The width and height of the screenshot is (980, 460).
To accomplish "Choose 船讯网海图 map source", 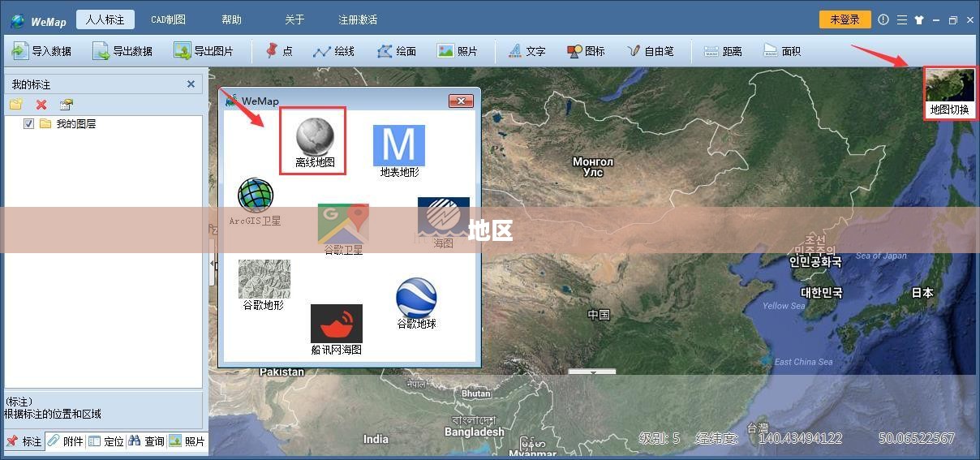I will pyautogui.click(x=336, y=329).
